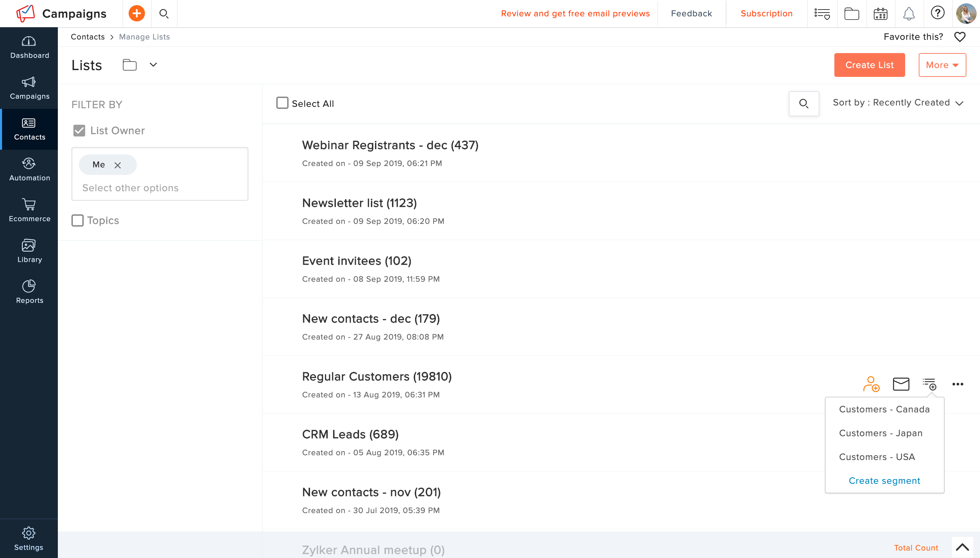Check the Select All checkbox
The height and width of the screenshot is (558, 980).
tap(282, 103)
